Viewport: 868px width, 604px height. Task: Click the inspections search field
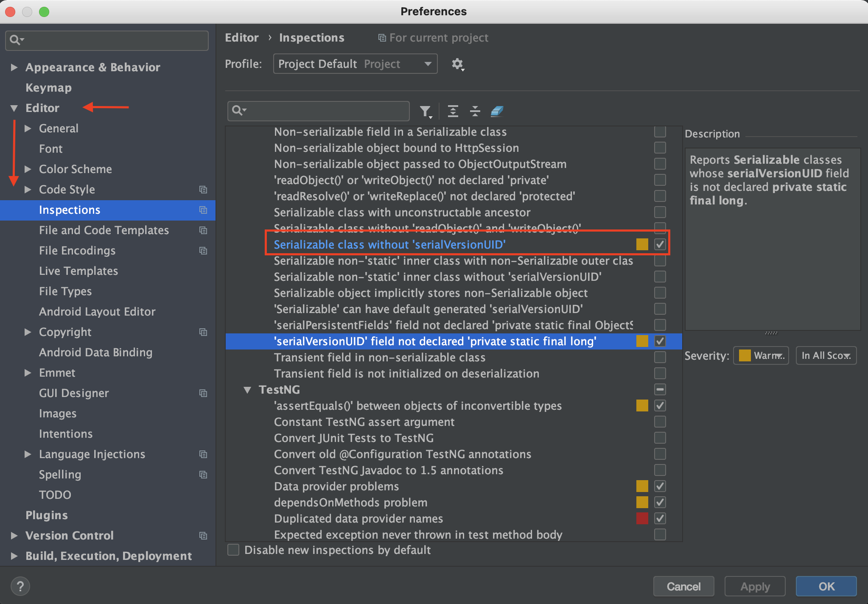tap(318, 111)
